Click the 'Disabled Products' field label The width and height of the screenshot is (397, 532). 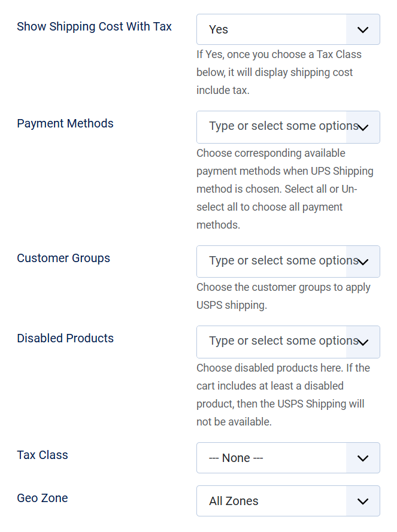[65, 339]
